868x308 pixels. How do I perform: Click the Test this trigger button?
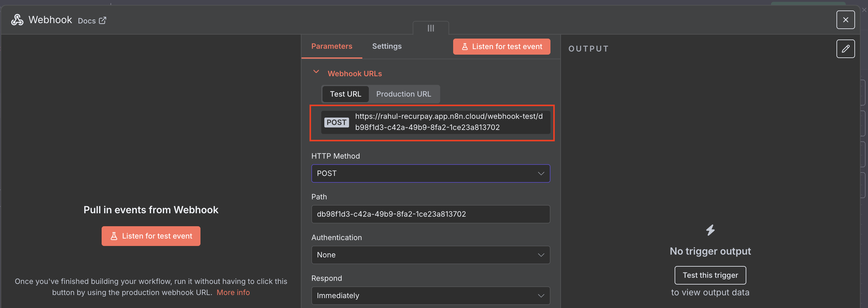(710, 275)
